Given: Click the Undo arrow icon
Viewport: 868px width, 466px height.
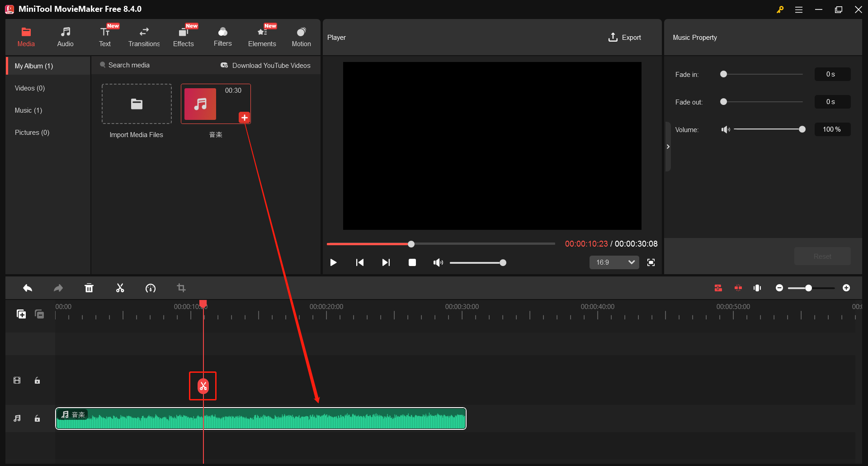Looking at the screenshot, I should 28,288.
